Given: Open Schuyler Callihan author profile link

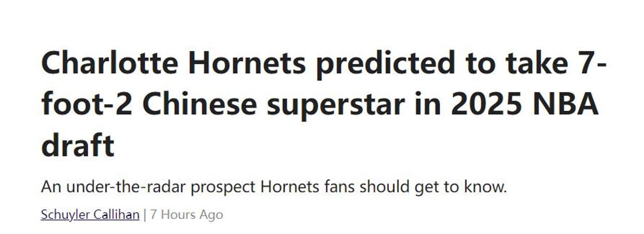Looking at the screenshot, I should point(90,214).
